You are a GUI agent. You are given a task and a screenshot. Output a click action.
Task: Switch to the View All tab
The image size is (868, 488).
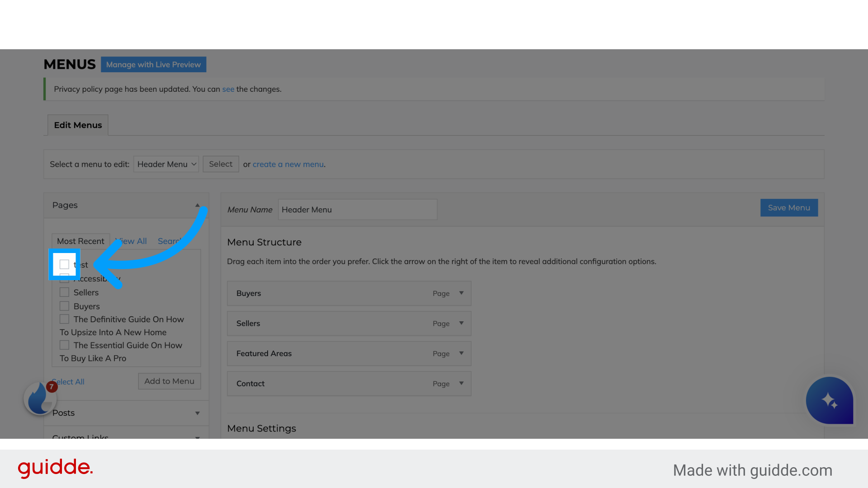pos(131,241)
